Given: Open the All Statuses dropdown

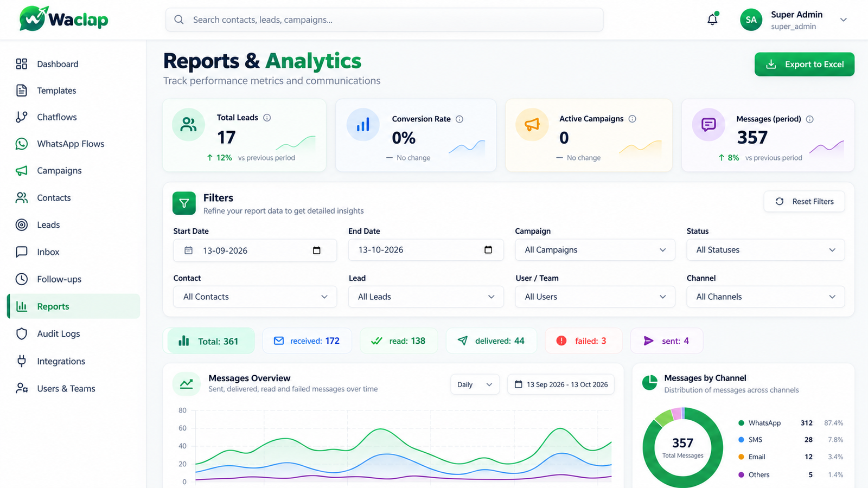Looking at the screenshot, I should (x=765, y=250).
